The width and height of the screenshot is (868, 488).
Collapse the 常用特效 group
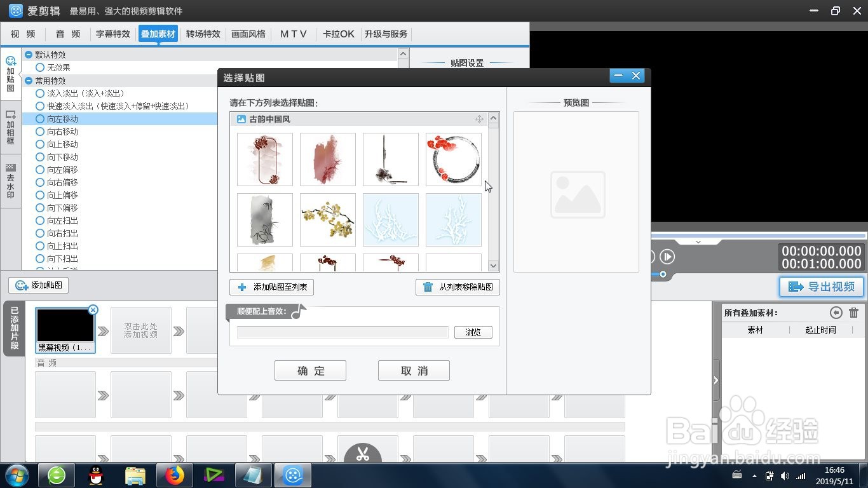tap(28, 81)
